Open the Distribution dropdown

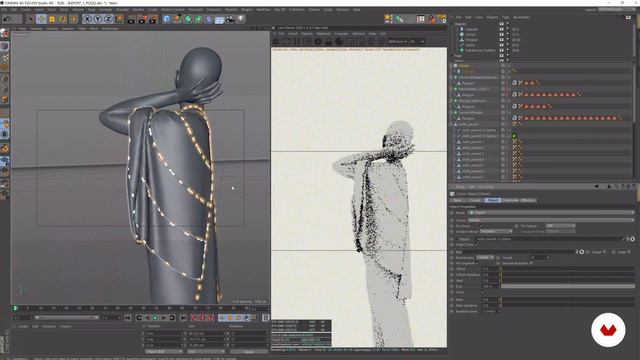(x=485, y=258)
